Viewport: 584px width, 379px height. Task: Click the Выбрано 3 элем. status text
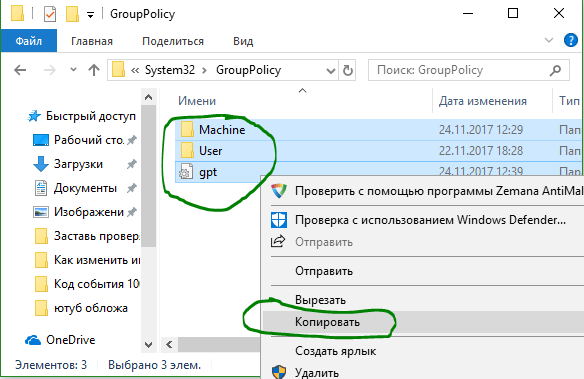pos(155,365)
